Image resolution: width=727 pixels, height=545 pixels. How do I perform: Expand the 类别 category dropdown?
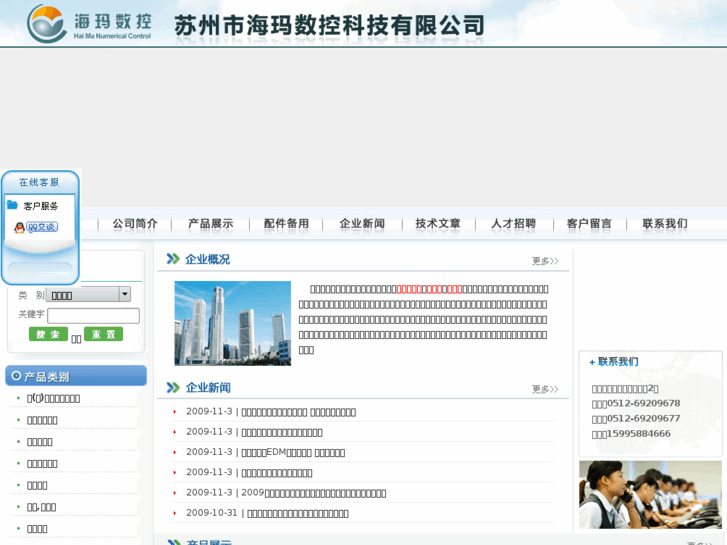88,295
